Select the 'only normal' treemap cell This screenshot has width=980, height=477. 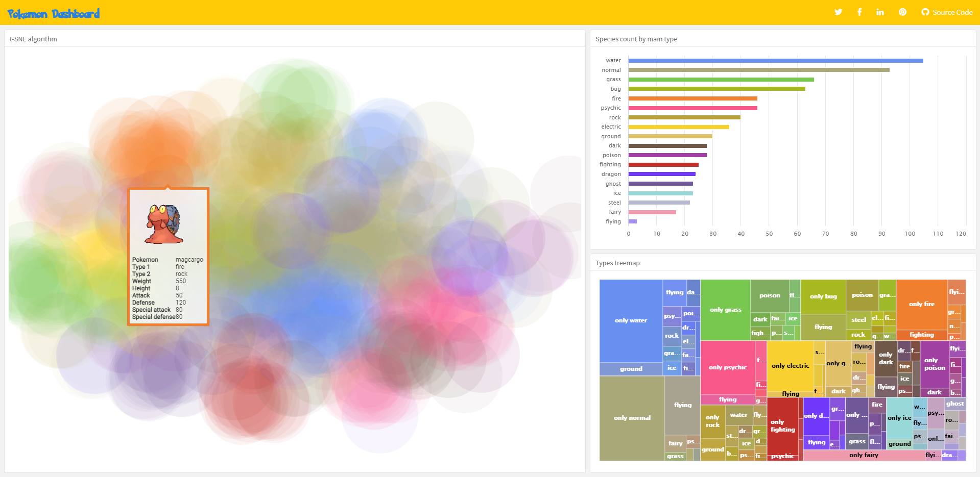(632, 418)
